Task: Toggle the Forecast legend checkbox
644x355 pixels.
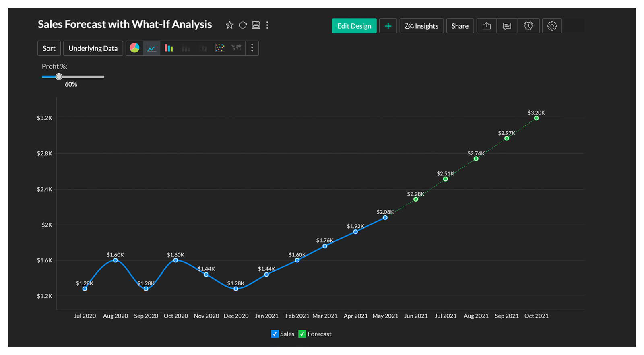Action: point(302,334)
